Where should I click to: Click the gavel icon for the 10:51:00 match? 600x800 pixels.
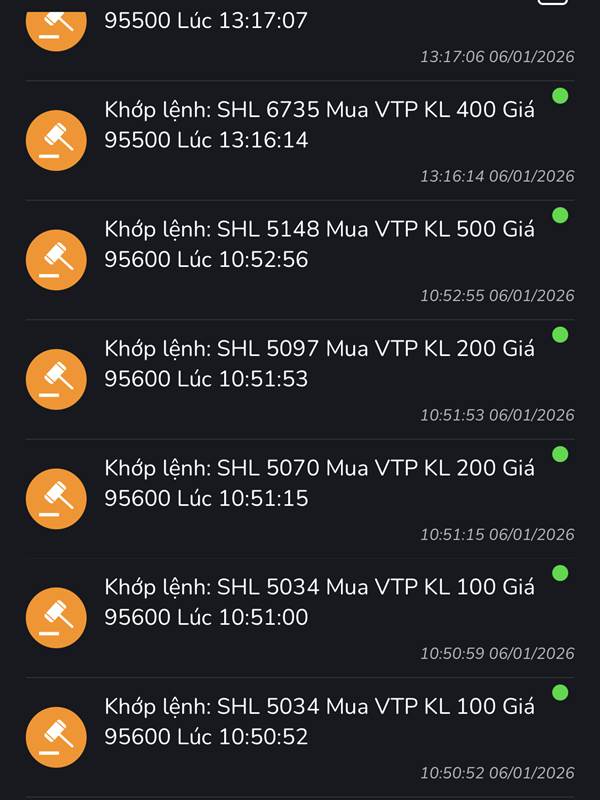56,618
